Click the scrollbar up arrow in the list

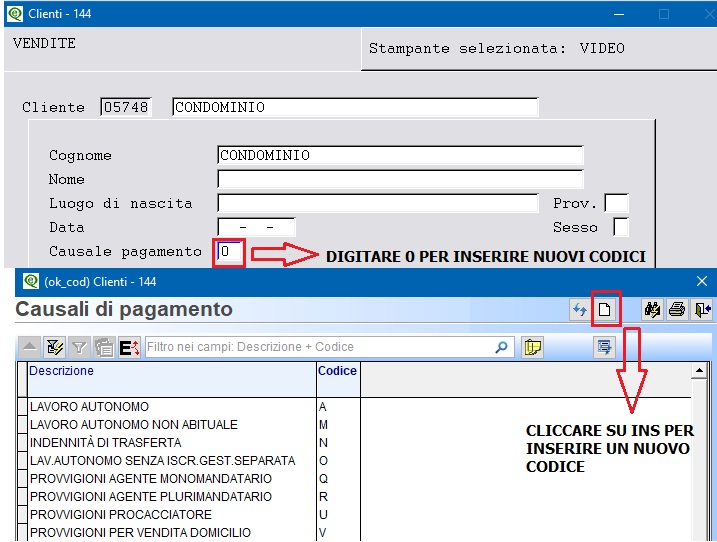point(699,370)
